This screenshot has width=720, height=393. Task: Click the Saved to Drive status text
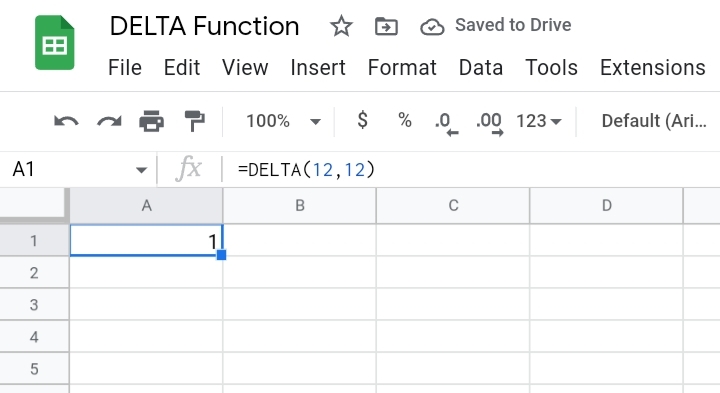coord(513,25)
